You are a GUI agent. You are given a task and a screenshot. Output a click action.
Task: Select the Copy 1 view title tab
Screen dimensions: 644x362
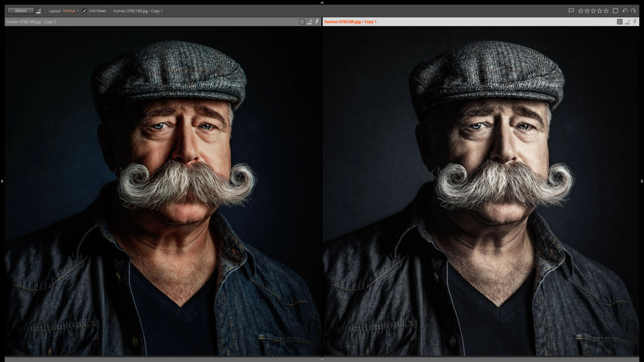tap(350, 22)
